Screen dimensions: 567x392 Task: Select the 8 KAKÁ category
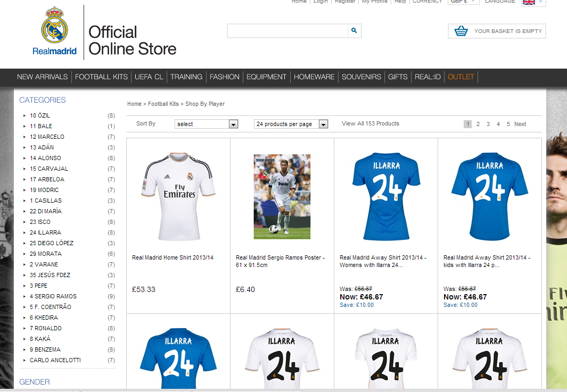coord(40,339)
